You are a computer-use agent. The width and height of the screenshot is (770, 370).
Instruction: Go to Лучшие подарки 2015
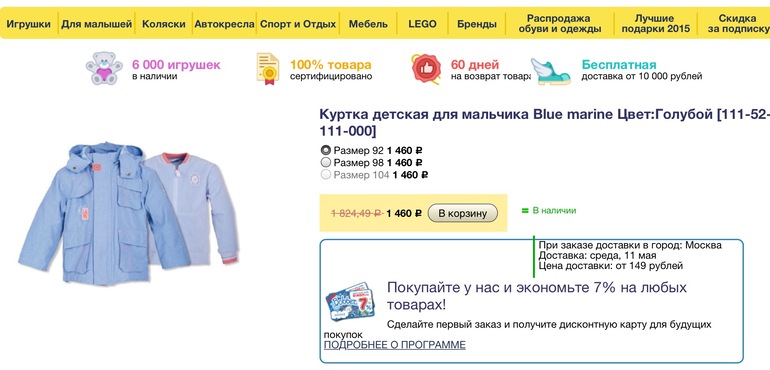tap(656, 24)
